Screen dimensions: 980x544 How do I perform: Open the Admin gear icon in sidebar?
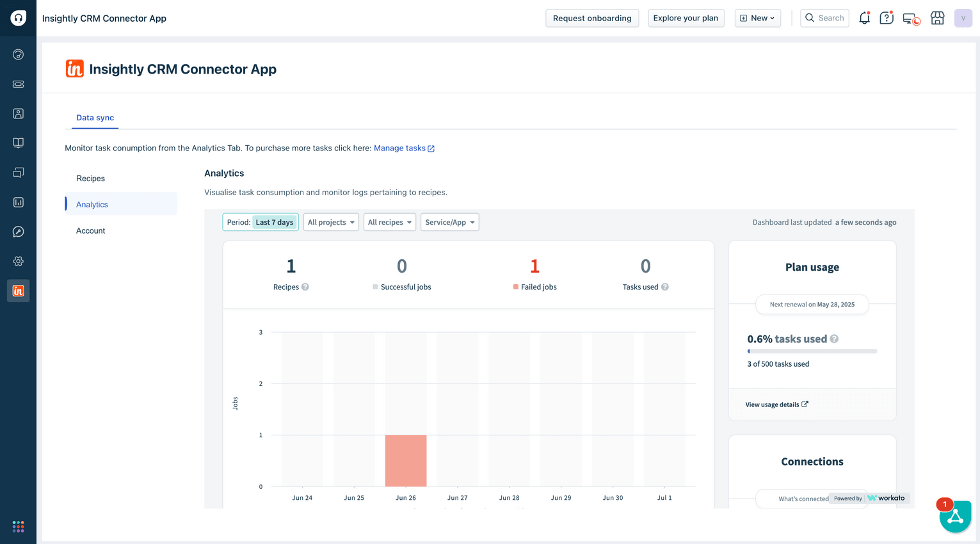click(18, 261)
